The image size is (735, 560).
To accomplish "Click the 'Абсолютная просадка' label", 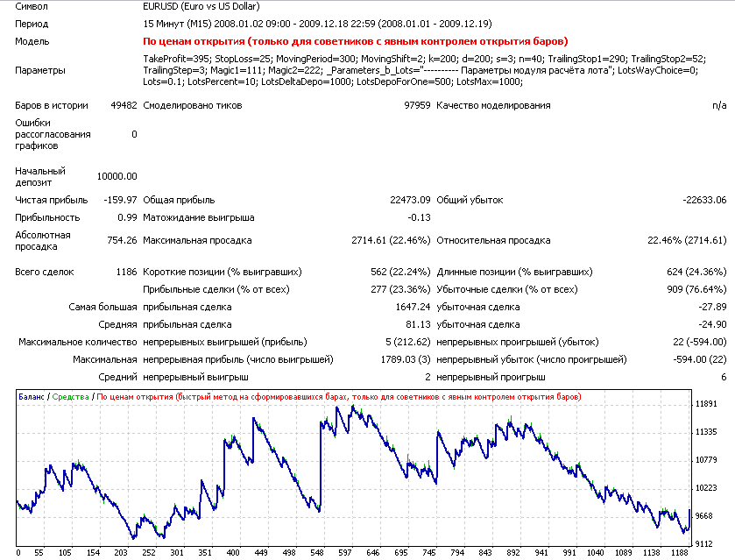I will coord(43,241).
